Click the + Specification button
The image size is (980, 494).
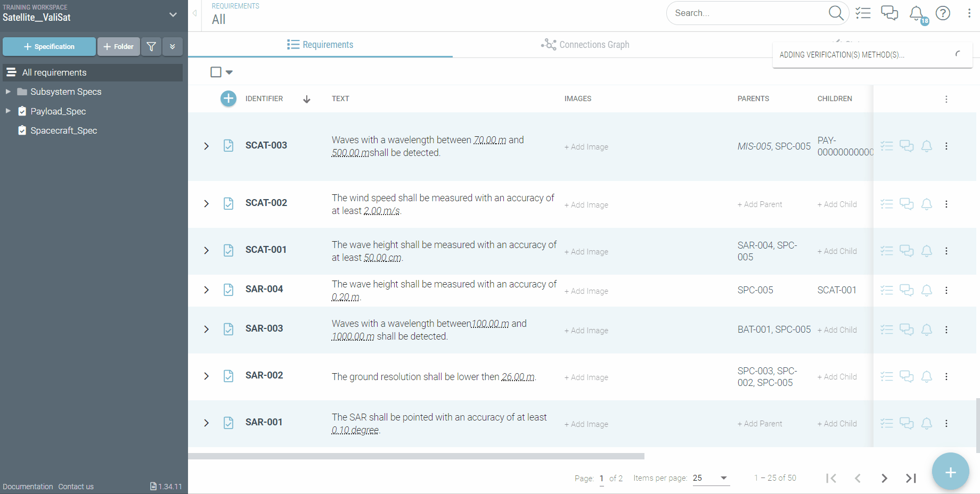point(49,47)
